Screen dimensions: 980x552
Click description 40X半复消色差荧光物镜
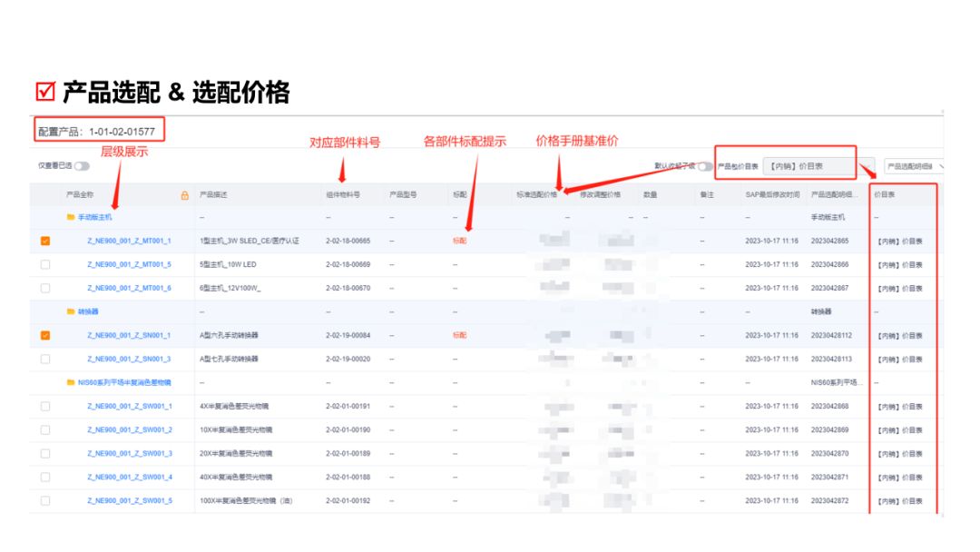[236, 477]
